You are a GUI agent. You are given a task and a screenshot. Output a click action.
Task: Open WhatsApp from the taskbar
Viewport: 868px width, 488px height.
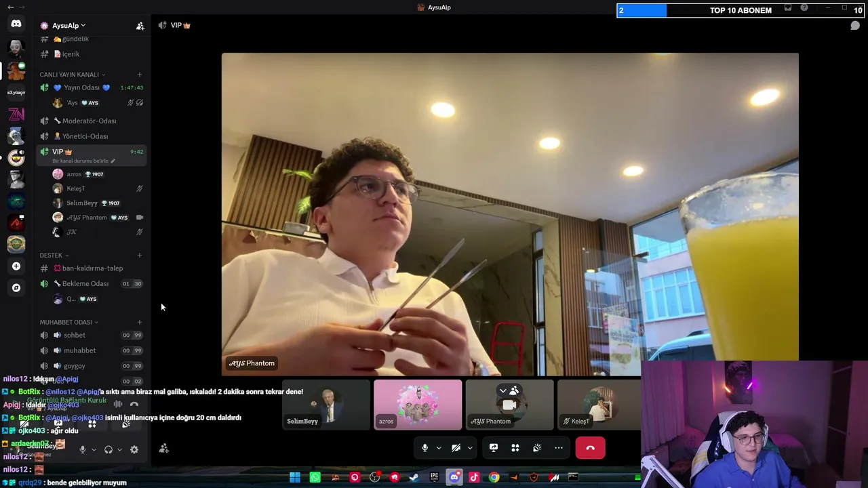pyautogui.click(x=315, y=477)
